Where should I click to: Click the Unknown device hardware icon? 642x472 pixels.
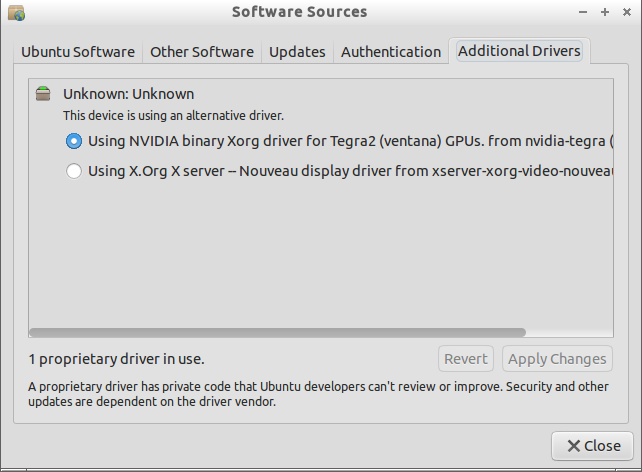(x=43, y=93)
